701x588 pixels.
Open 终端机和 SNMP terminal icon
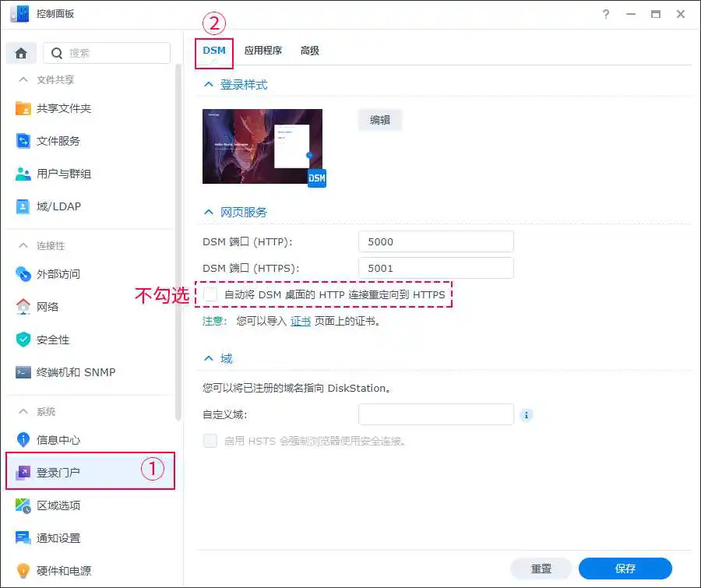(23, 372)
